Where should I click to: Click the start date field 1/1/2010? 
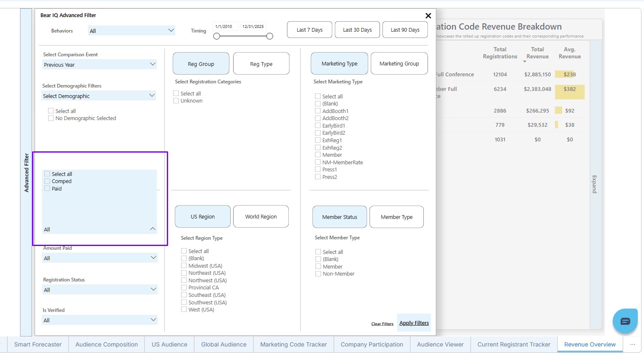click(x=224, y=27)
